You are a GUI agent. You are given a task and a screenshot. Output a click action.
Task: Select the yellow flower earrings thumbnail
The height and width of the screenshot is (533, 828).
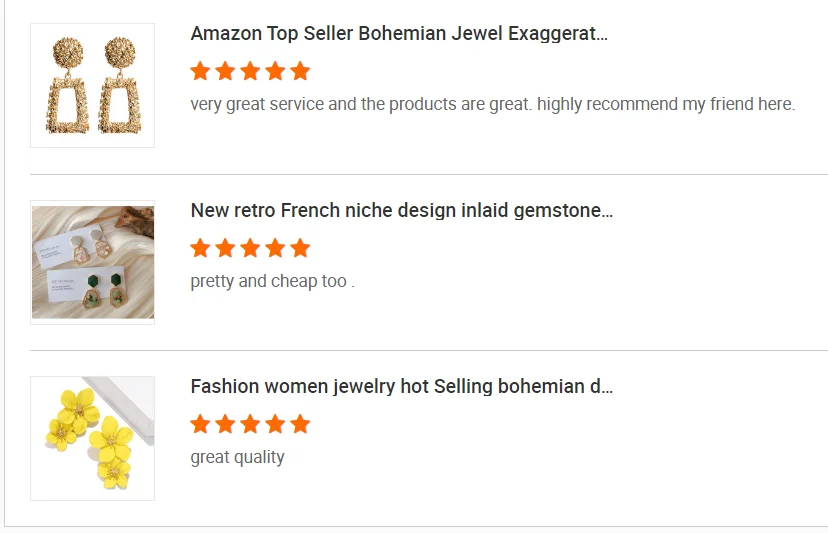[x=92, y=438]
